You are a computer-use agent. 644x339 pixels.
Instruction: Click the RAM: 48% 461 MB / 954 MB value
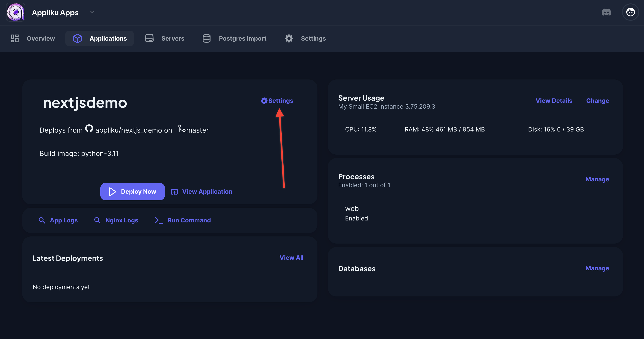coord(445,129)
